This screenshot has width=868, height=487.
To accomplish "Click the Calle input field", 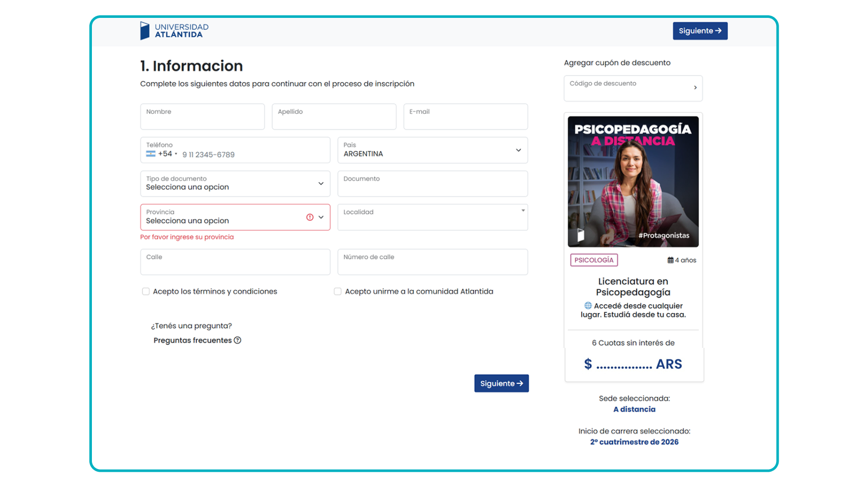I will click(235, 262).
